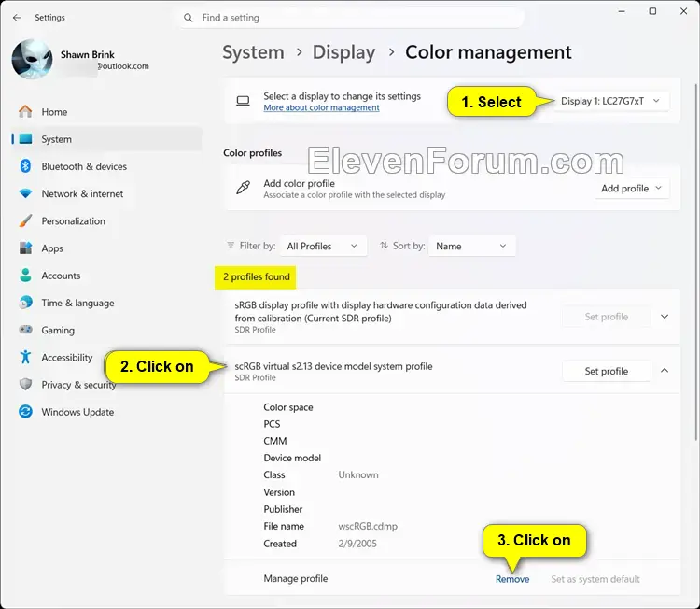Click Set profile for scRGB virtual profile
Viewport: 700px width, 609px height.
(607, 371)
